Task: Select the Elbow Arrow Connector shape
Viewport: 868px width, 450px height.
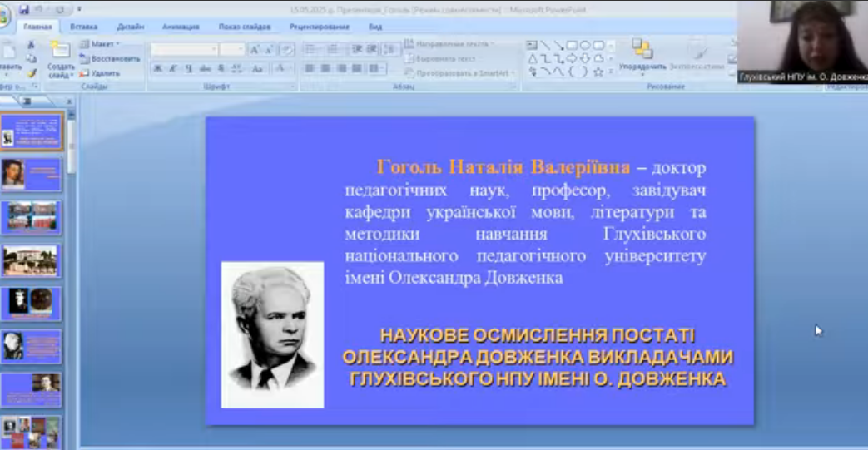Action: tap(559, 58)
